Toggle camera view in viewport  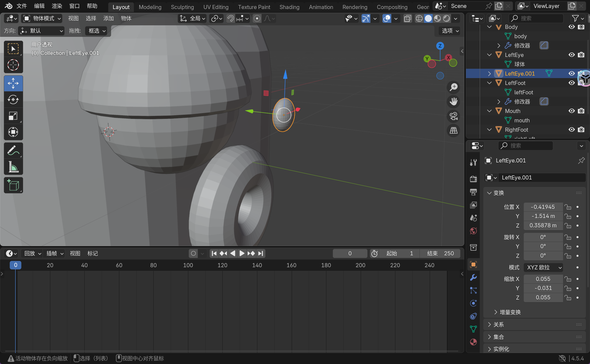tap(454, 116)
